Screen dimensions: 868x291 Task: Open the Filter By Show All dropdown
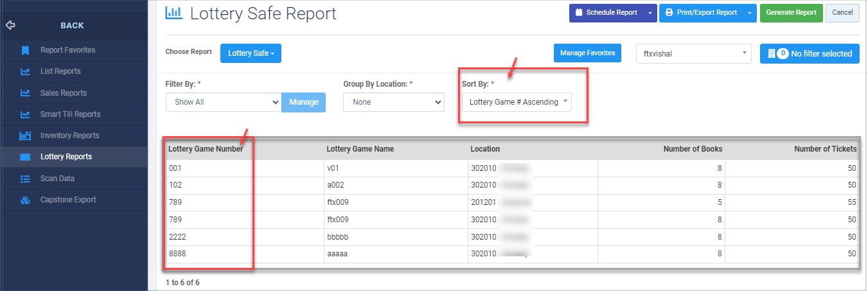[x=224, y=101]
